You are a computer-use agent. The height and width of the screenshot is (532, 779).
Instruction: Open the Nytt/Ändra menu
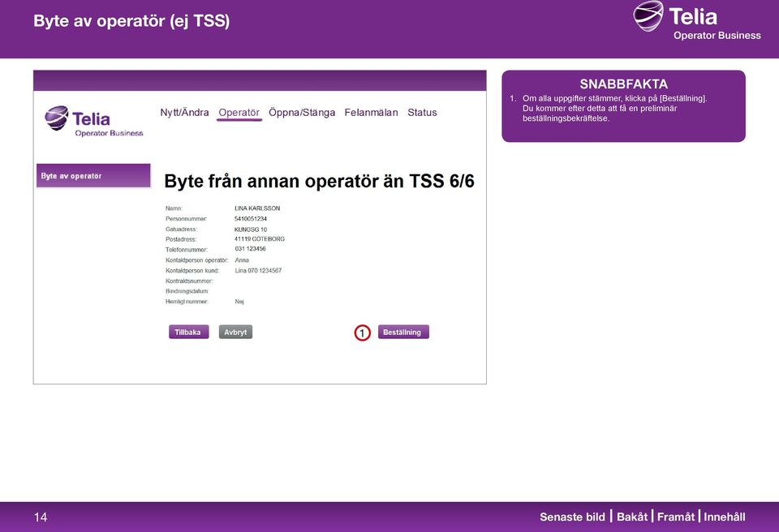pyautogui.click(x=184, y=113)
